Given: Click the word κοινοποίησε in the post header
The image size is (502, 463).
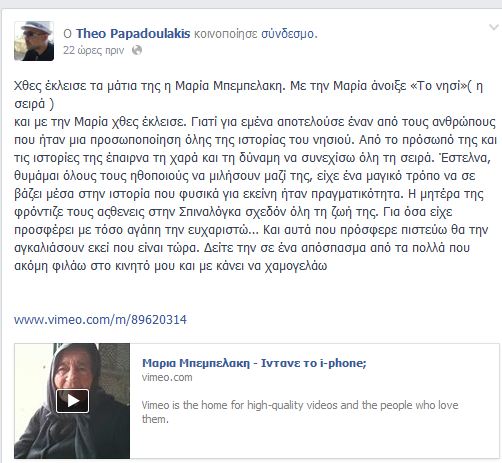Looking at the screenshot, I should tap(226, 34).
